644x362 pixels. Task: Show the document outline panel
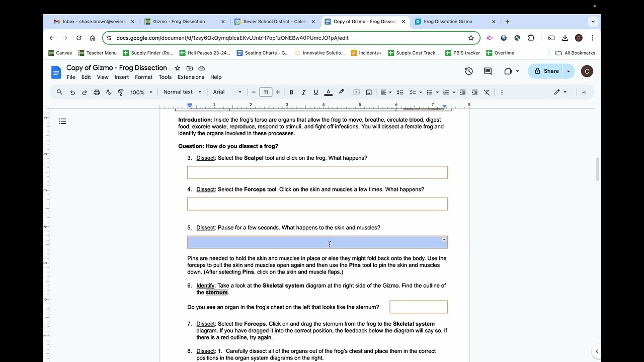pyautogui.click(x=62, y=121)
